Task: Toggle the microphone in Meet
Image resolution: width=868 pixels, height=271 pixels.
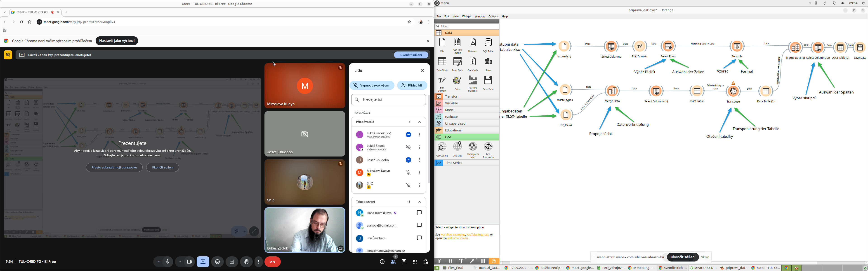Action: [x=168, y=262]
